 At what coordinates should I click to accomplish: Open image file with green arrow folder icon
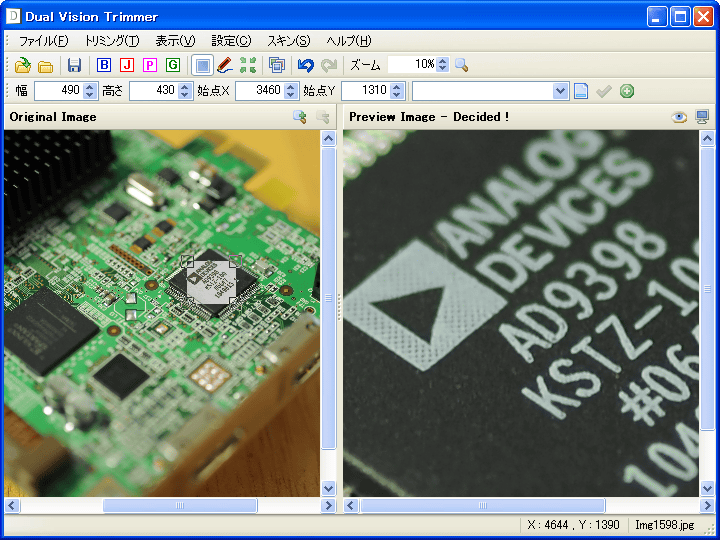22,65
